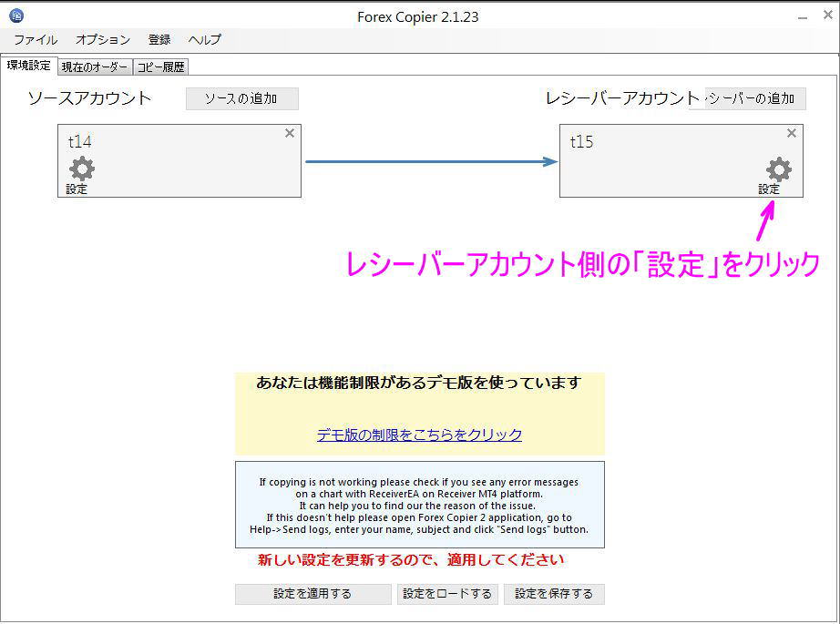Switch to the 現在のオーダー tab

point(95,66)
